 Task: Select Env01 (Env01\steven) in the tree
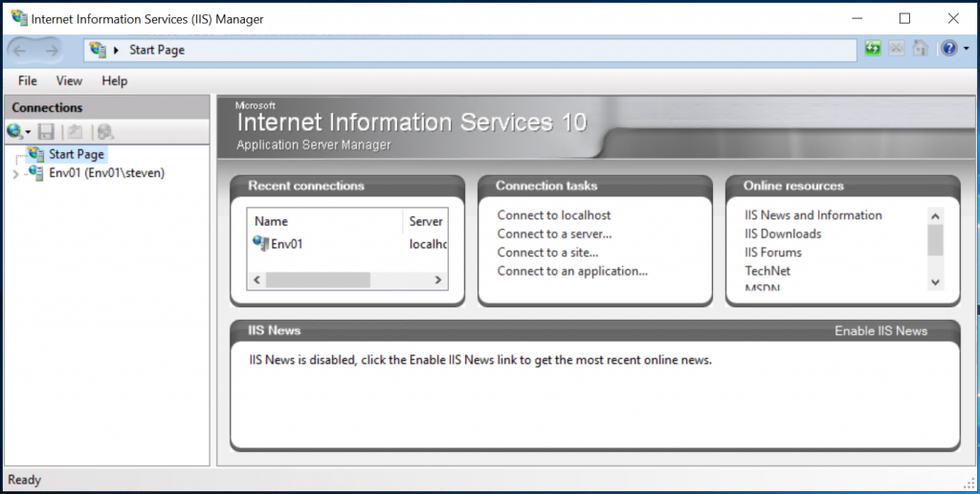point(107,172)
